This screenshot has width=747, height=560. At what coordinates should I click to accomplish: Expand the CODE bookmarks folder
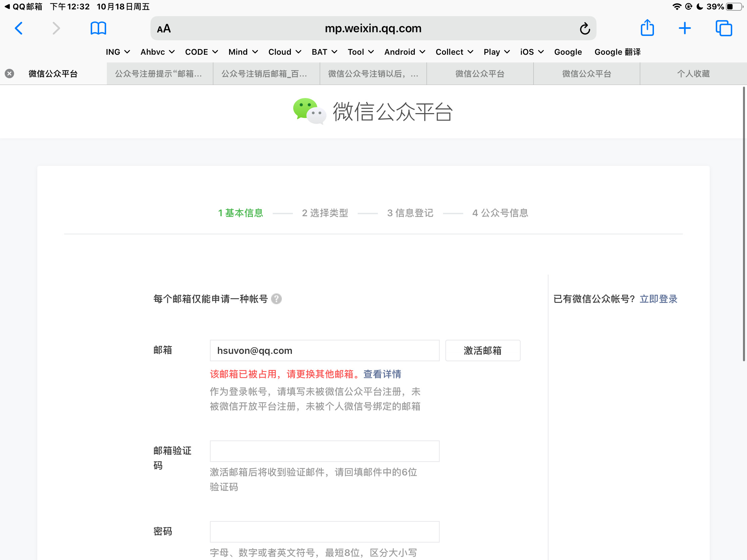pos(201,52)
